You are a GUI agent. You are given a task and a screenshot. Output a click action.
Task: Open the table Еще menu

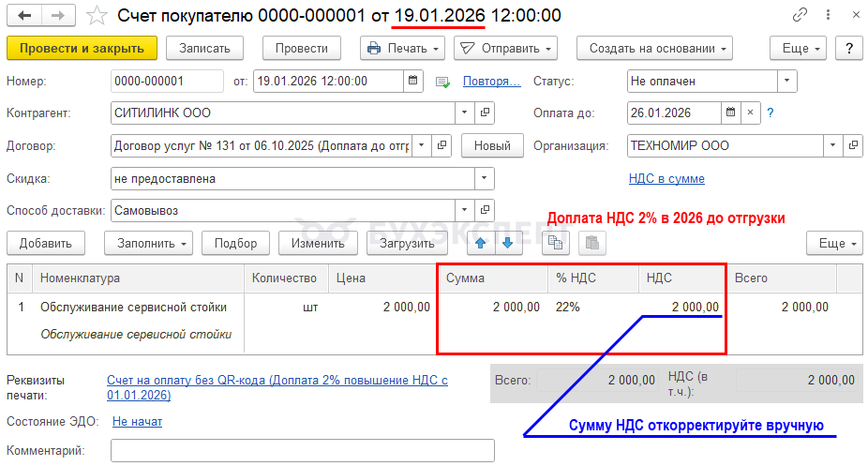pyautogui.click(x=835, y=243)
